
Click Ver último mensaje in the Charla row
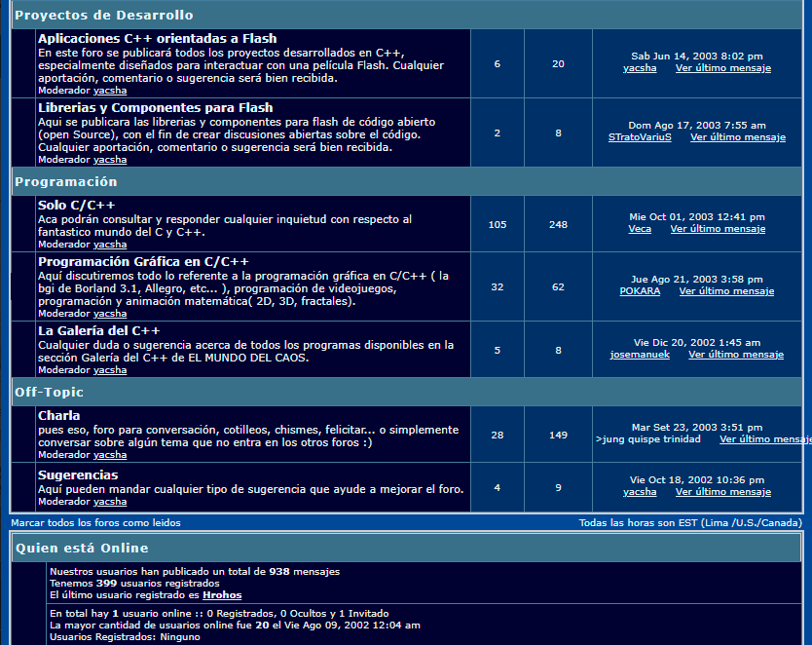pyautogui.click(x=763, y=439)
